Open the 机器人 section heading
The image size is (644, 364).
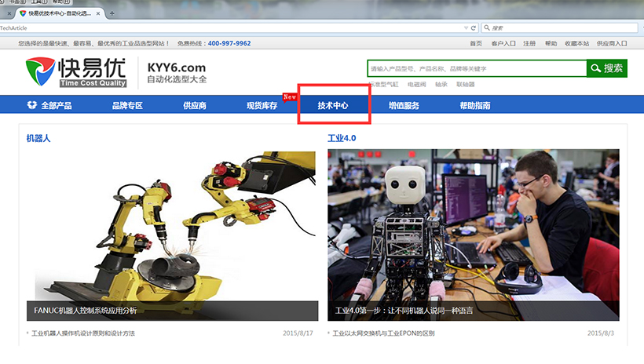[38, 138]
